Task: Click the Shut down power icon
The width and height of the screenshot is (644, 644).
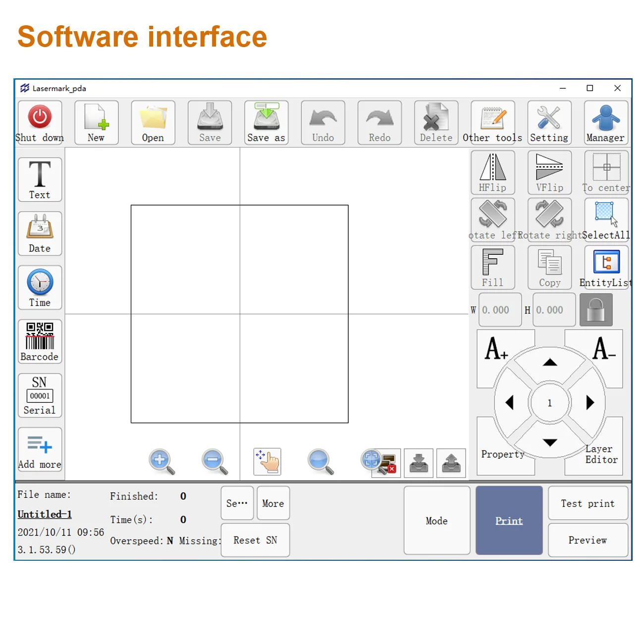Action: [x=40, y=123]
